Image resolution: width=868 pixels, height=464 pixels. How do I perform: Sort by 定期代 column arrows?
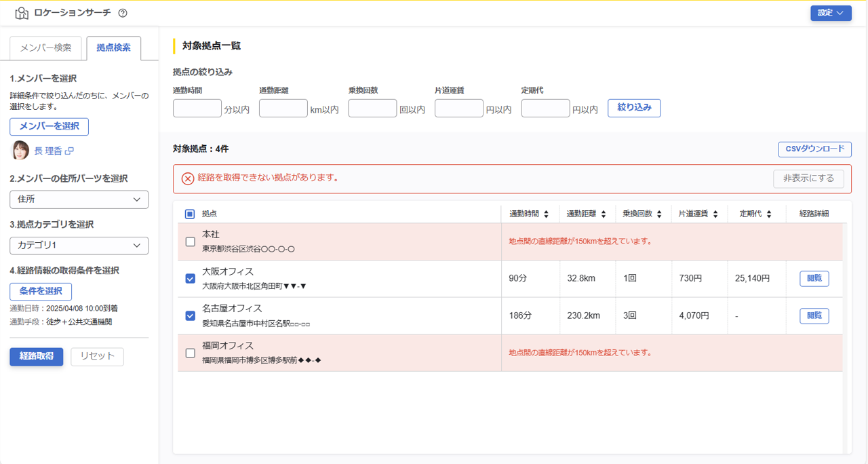pyautogui.click(x=769, y=214)
